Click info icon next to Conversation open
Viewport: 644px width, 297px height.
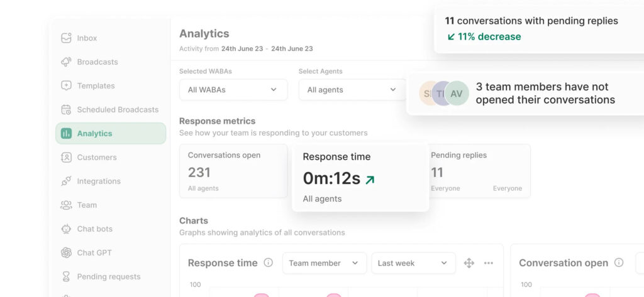(x=619, y=263)
